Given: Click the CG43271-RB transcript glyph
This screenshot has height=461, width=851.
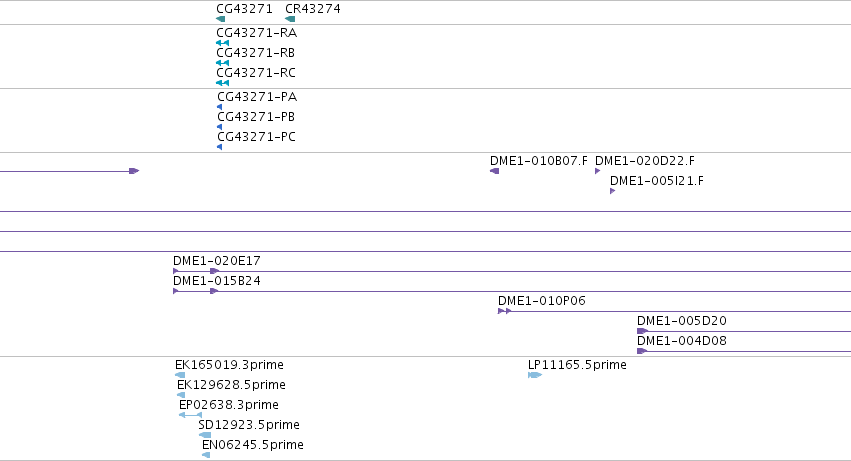Looking at the screenshot, I should tap(223, 63).
